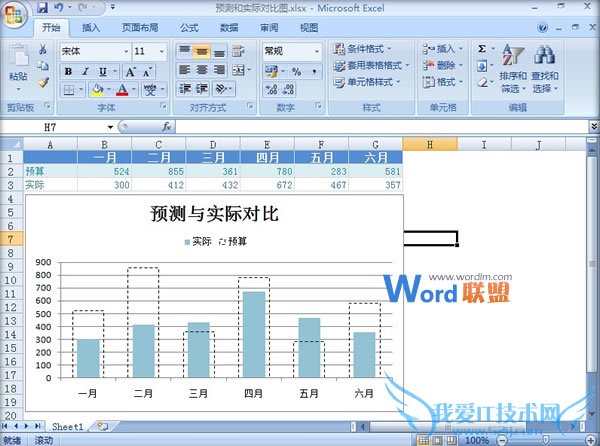Center text horizontally

(202, 70)
